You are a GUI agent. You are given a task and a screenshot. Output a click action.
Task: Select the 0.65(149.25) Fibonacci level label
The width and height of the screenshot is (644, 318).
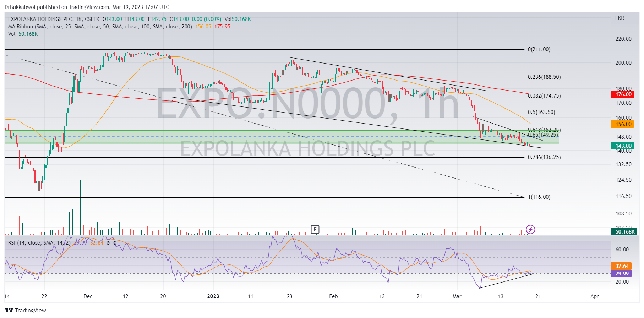click(543, 135)
